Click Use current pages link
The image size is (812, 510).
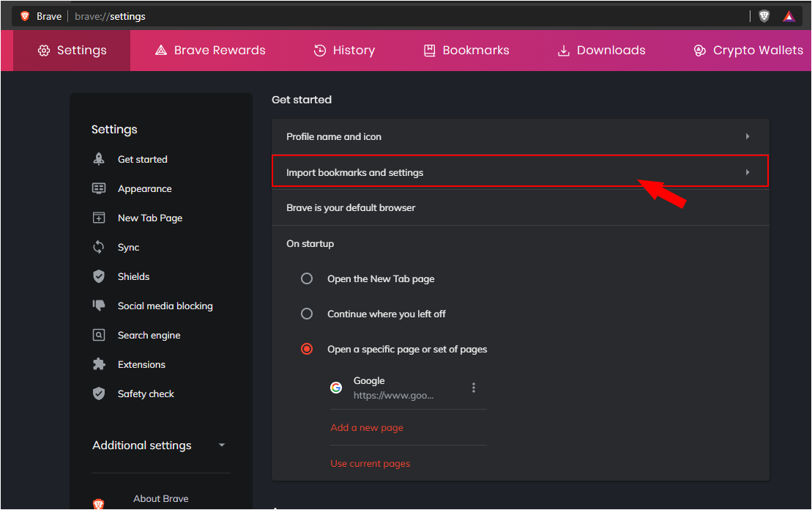click(x=370, y=463)
